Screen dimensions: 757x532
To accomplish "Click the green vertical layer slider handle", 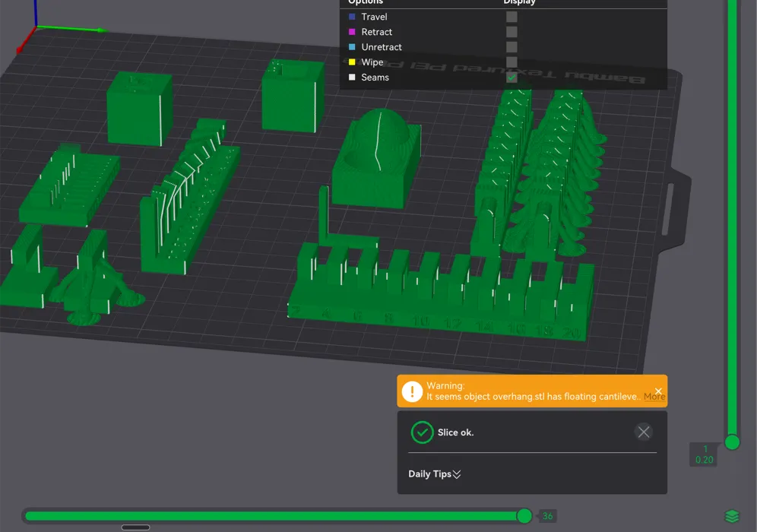I will tap(732, 442).
